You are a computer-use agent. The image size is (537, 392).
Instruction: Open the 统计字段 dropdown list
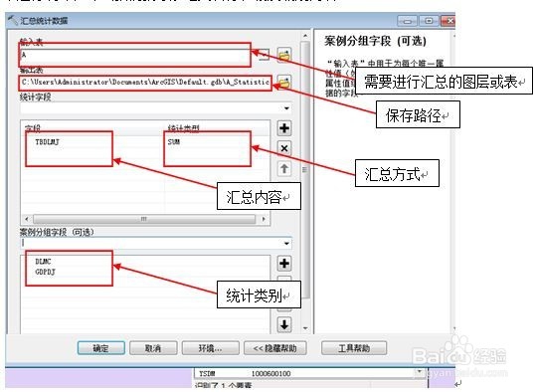tap(286, 108)
